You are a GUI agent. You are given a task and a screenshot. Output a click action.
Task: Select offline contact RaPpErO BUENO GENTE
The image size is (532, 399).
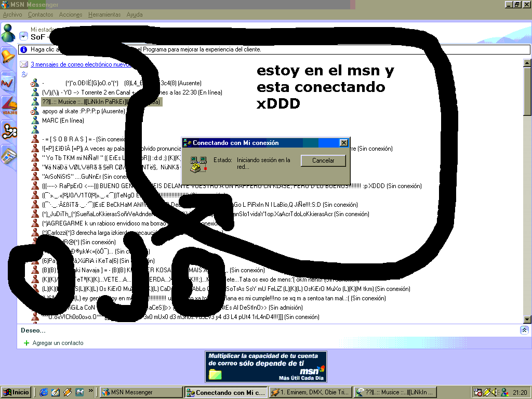click(x=232, y=186)
